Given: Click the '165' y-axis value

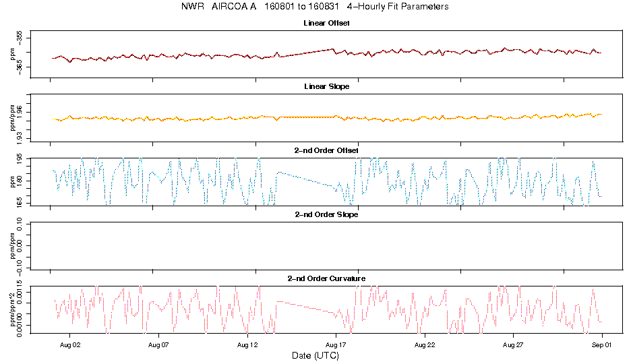Looking at the screenshot, I should click(x=20, y=201).
